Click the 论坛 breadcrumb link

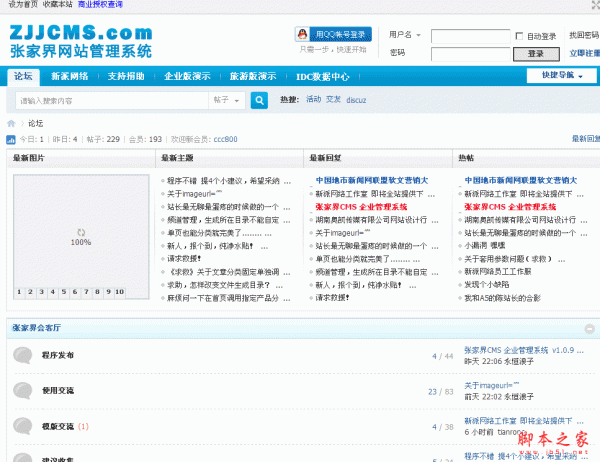(x=36, y=123)
